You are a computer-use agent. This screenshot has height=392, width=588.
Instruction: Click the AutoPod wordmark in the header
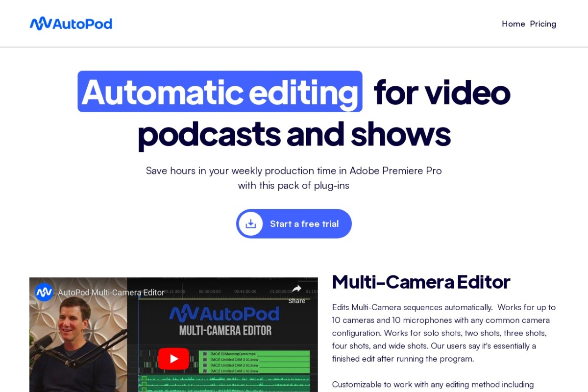tap(82, 24)
